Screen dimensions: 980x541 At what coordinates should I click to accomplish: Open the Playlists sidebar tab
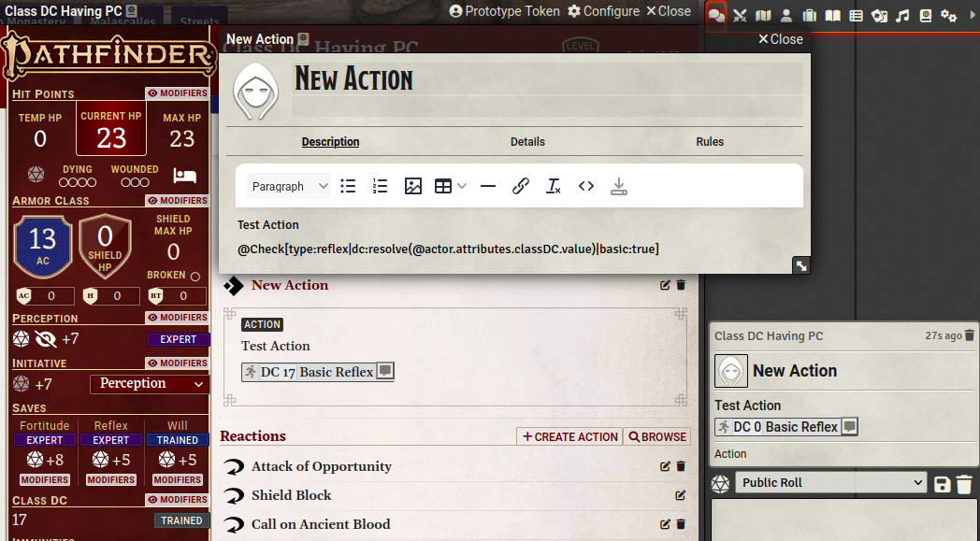(904, 16)
